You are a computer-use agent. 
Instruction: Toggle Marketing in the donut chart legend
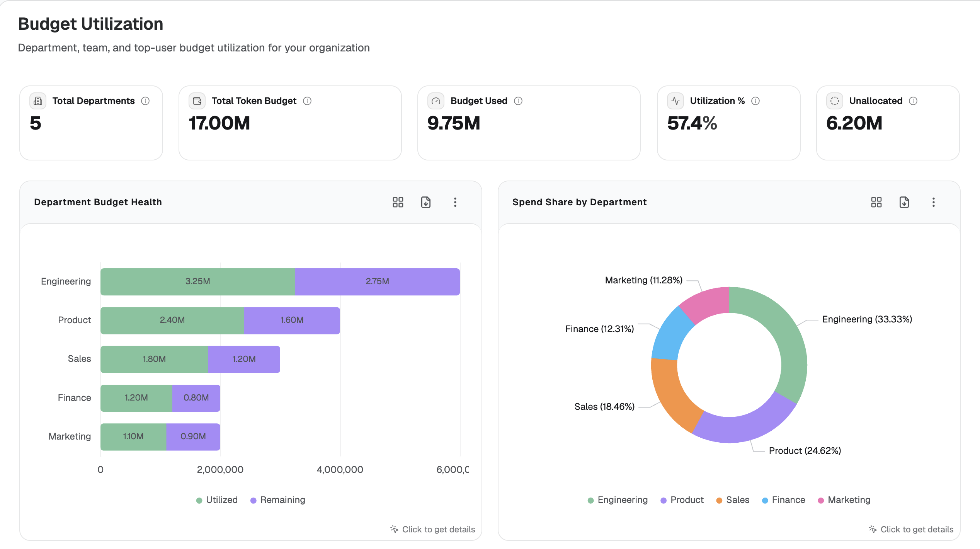(844, 500)
